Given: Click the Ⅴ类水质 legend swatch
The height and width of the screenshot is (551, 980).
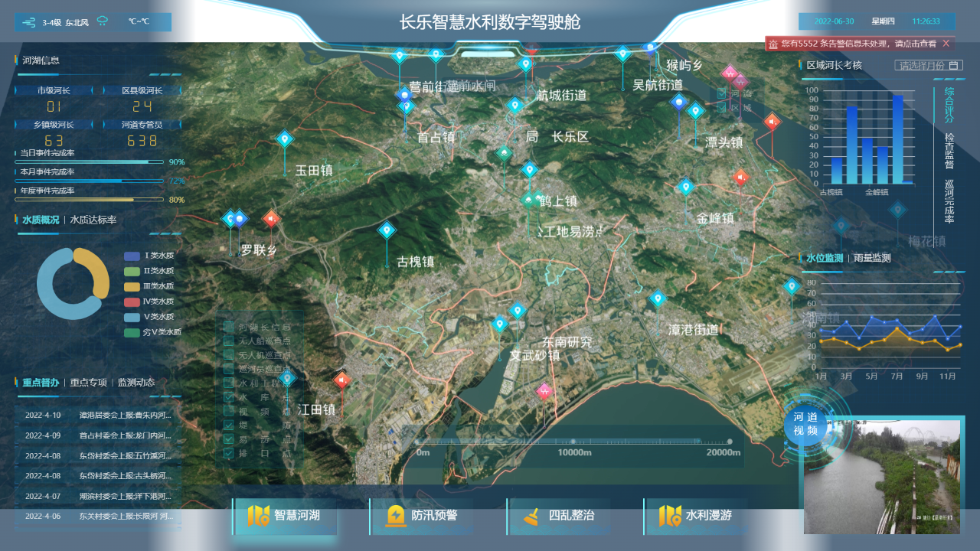Looking at the screenshot, I should 132,317.
